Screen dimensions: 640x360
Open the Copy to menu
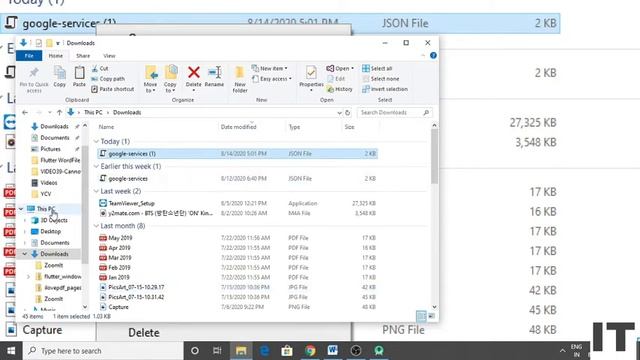pyautogui.click(x=170, y=78)
